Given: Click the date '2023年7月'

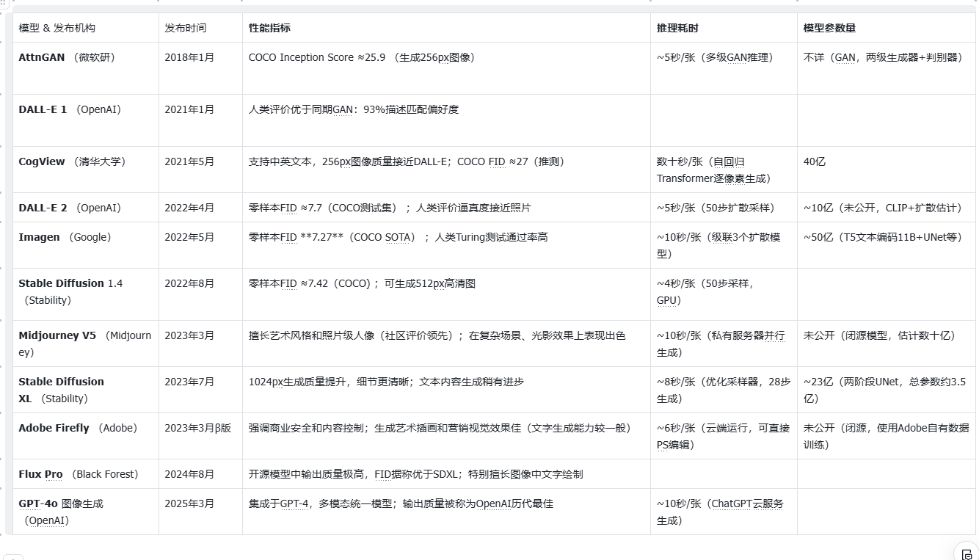Looking at the screenshot, I should [x=189, y=382].
